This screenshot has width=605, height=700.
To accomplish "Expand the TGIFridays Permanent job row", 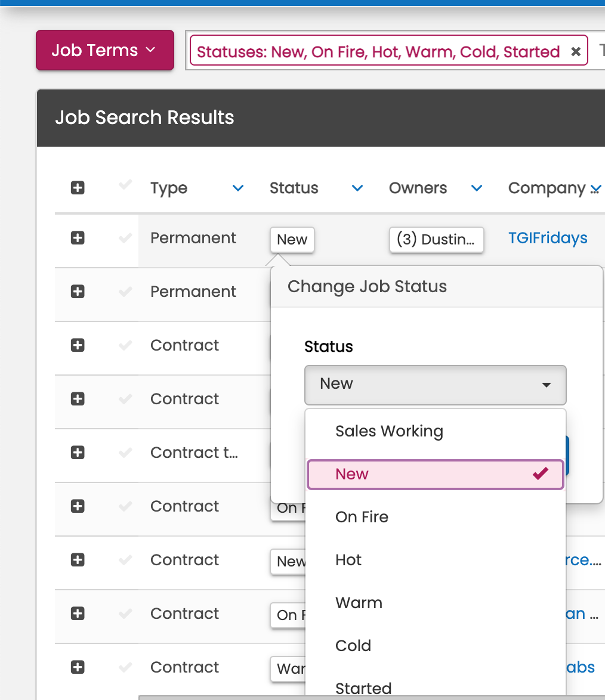I will (x=77, y=238).
